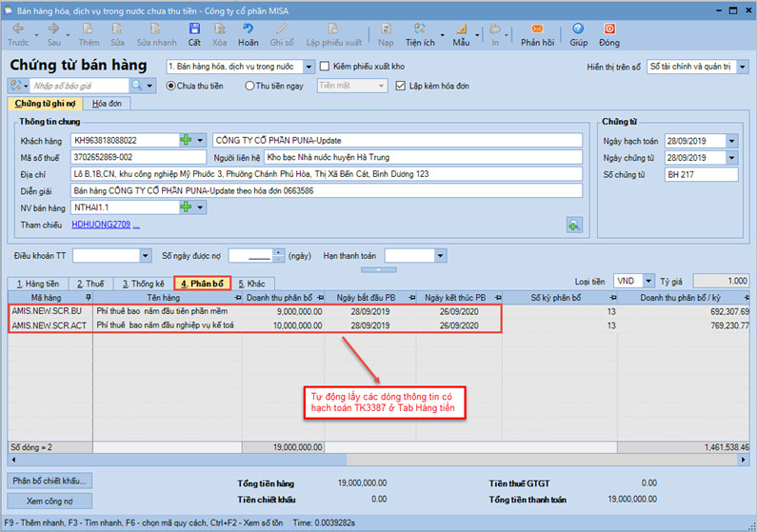The width and height of the screenshot is (757, 532).
Task: Select Thu tiền ngay radio option
Action: pyautogui.click(x=249, y=86)
